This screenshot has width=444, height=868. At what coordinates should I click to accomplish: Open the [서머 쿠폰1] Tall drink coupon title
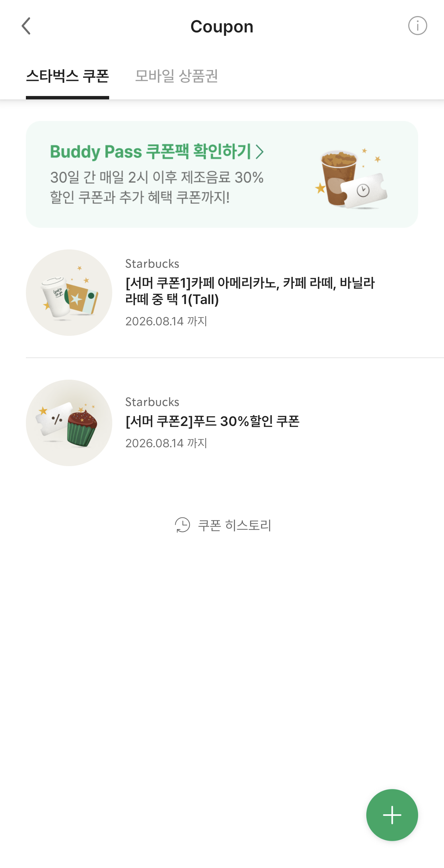250,291
